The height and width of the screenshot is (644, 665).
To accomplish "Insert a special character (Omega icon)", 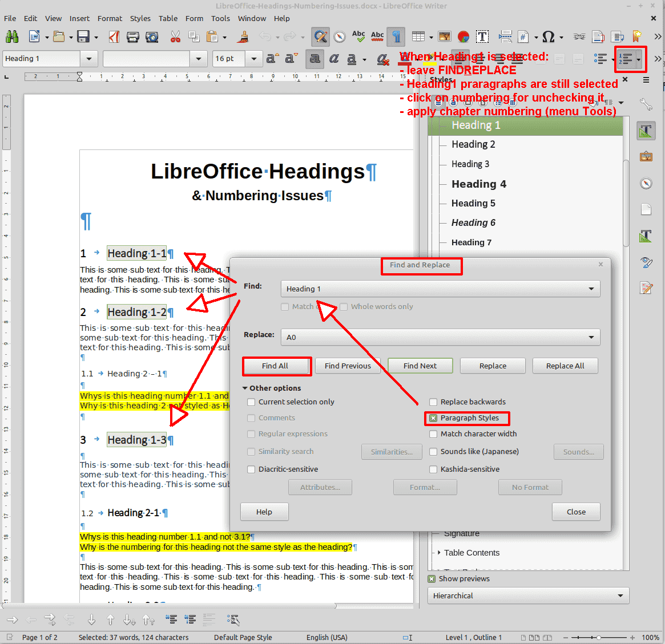I will point(548,37).
